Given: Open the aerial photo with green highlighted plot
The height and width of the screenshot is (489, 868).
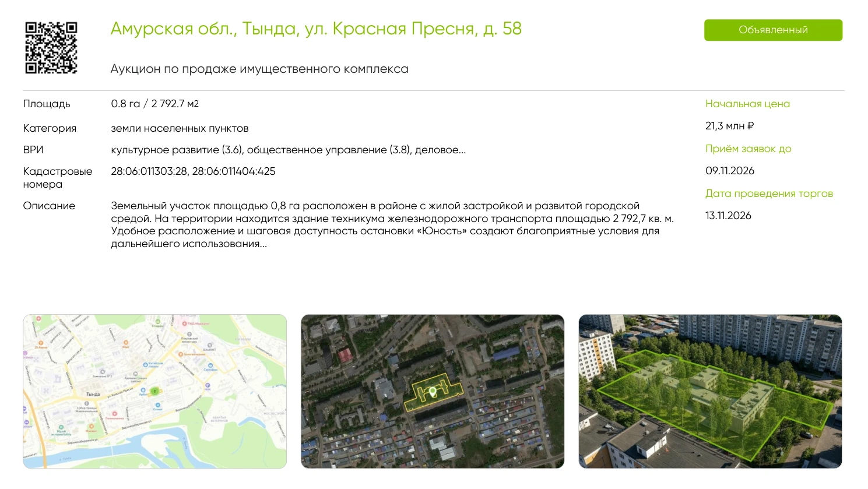Looking at the screenshot, I should 710,391.
